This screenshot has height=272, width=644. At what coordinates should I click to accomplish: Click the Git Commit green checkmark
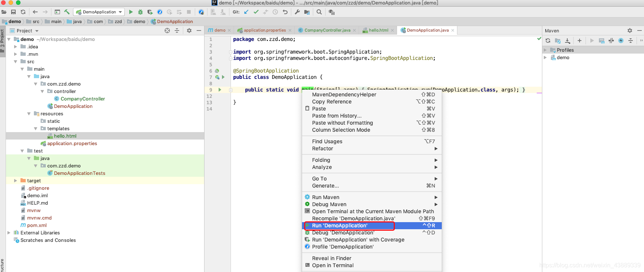point(256,12)
